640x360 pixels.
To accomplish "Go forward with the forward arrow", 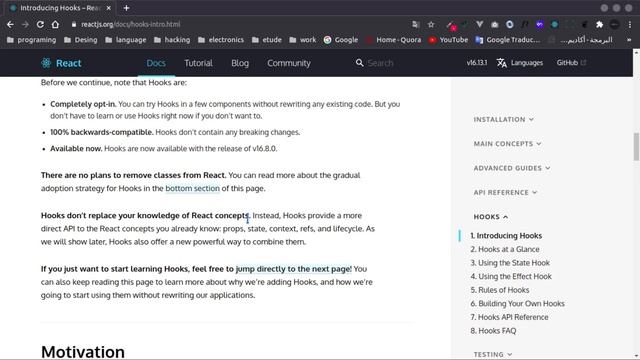I will coord(25,24).
